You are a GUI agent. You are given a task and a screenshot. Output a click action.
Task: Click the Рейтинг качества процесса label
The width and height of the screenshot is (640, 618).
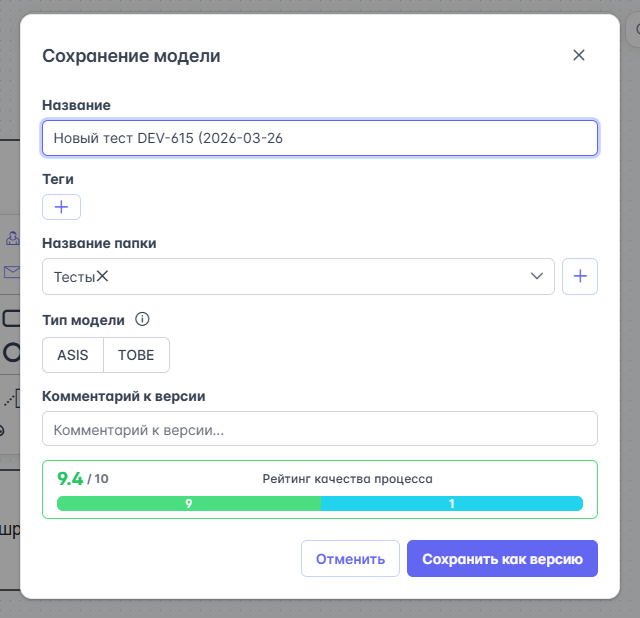[347, 479]
